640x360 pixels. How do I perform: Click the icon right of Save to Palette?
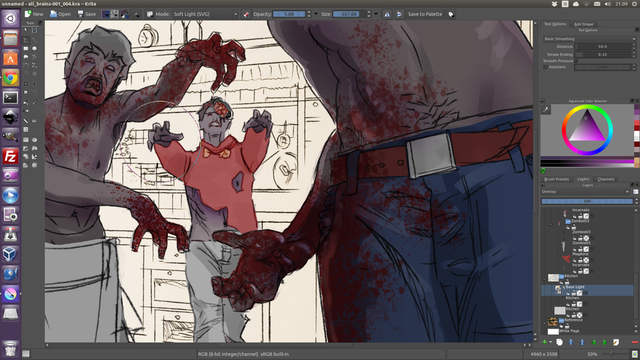[x=451, y=14]
